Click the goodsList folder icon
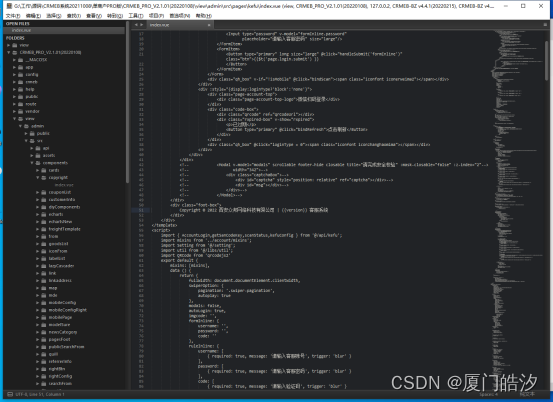This screenshot has height=402, width=553. coord(44,244)
